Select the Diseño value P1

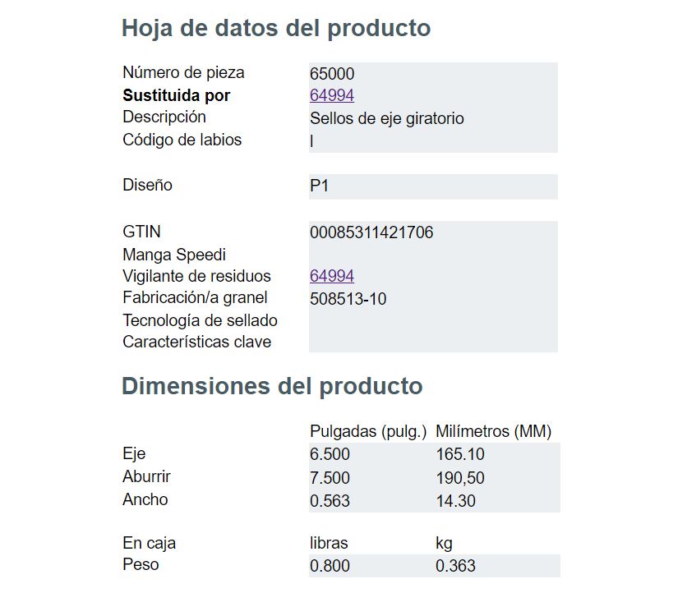coord(319,186)
